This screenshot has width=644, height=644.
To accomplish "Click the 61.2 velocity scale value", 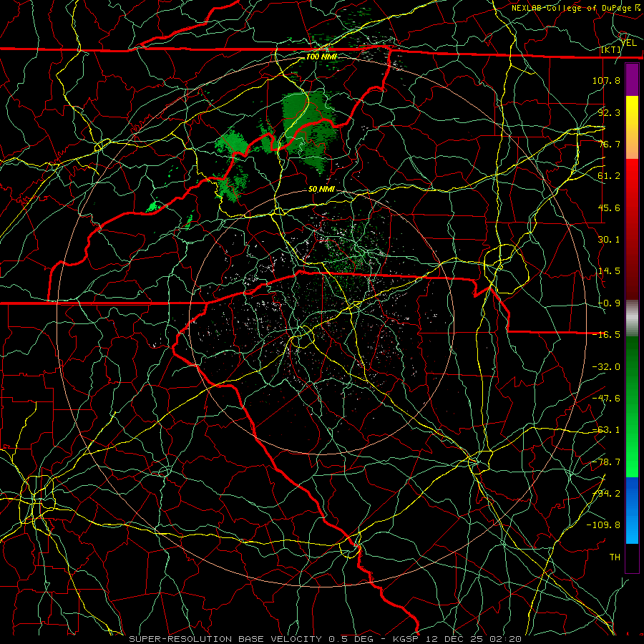I will pyautogui.click(x=609, y=176).
